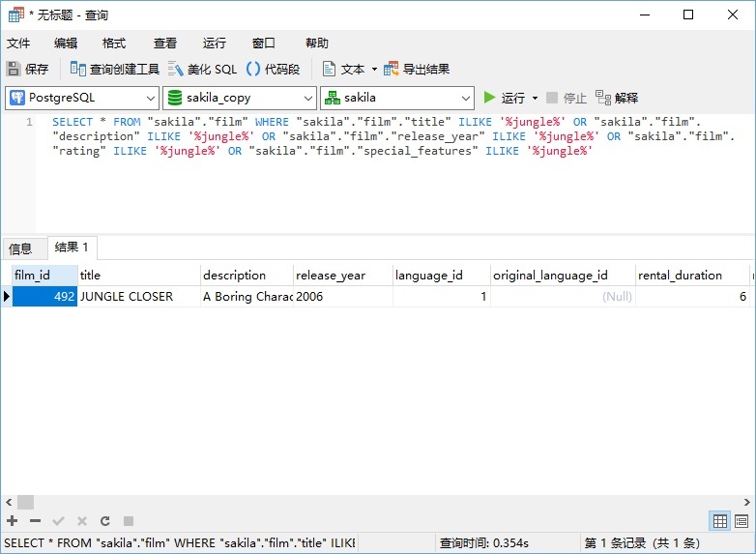Open the 代码段 code snippets
This screenshot has height=554, width=756.
[x=273, y=69]
